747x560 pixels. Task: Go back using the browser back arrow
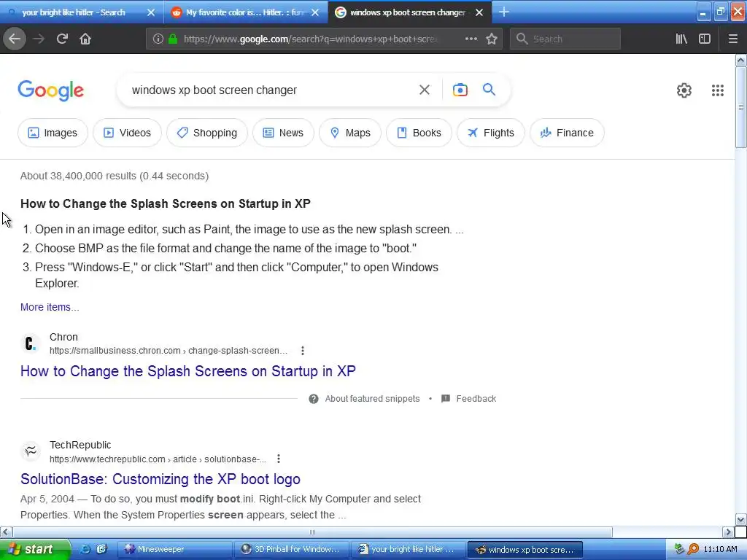coord(15,39)
